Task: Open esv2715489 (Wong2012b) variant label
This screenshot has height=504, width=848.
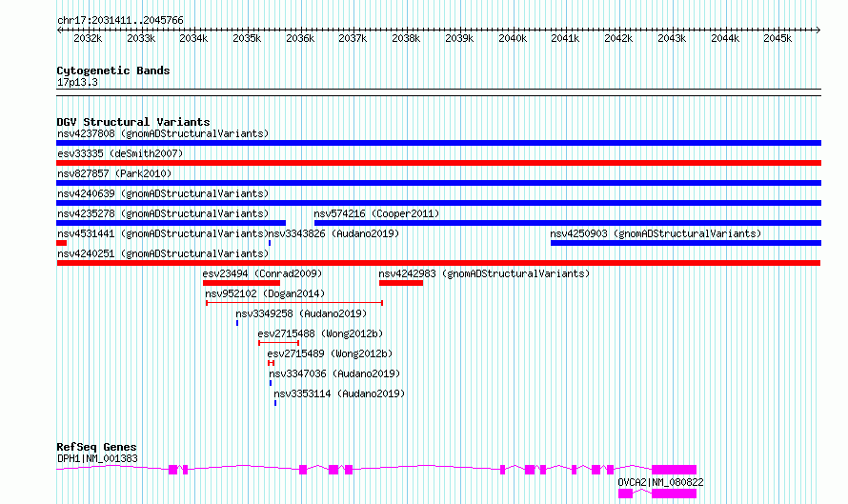Action: click(x=330, y=353)
